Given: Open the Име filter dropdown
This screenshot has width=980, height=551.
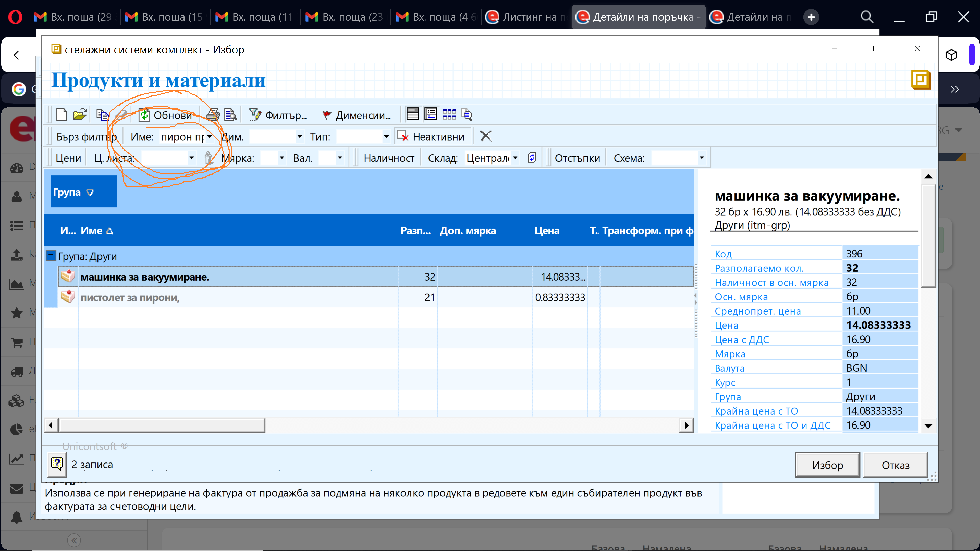Looking at the screenshot, I should (x=210, y=136).
